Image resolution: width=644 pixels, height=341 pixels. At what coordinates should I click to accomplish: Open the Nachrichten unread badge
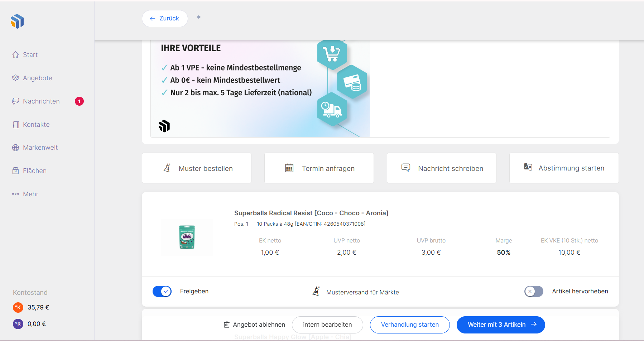(79, 101)
